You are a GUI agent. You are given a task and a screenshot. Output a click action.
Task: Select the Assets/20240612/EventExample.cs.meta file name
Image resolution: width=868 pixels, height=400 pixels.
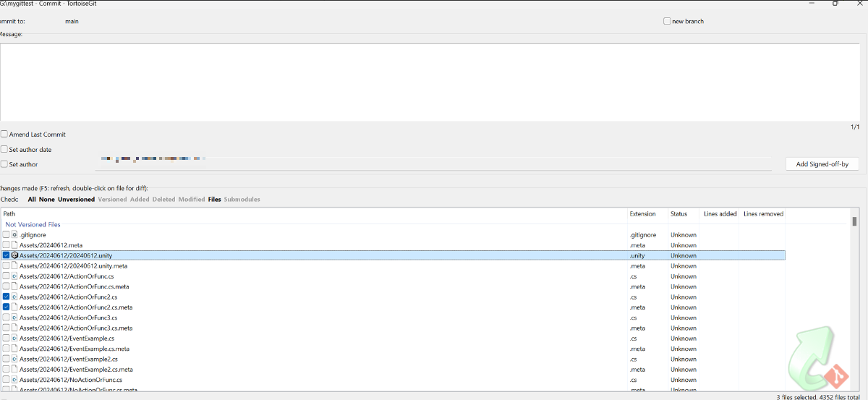(x=75, y=349)
